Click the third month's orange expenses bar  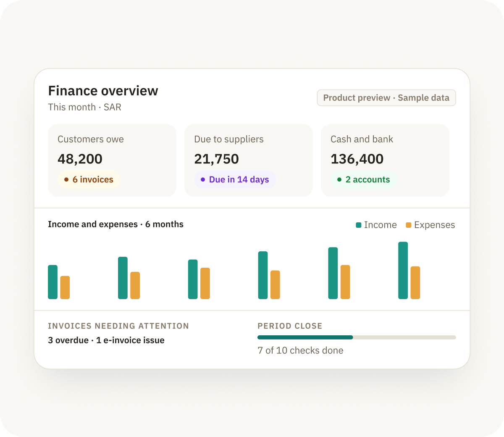tap(205, 284)
